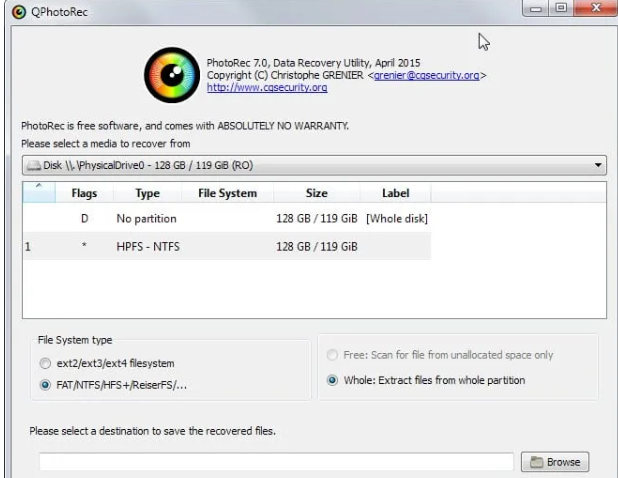This screenshot has width=618, height=478.
Task: Click the destination path input field
Action: 276,462
